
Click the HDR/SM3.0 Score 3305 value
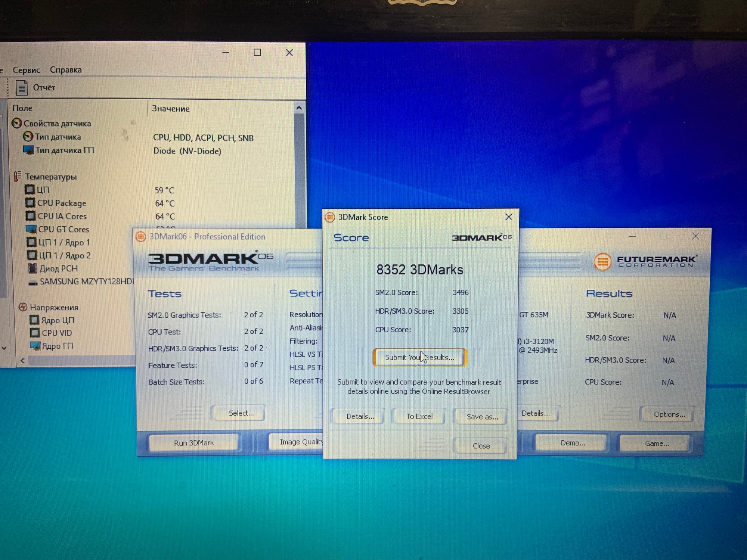461,311
